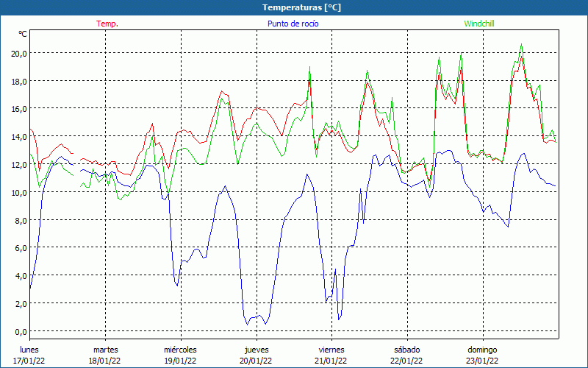Screen dimensions: 588x368
Task: Click the '°C' axis unit label
Action: (x=23, y=34)
